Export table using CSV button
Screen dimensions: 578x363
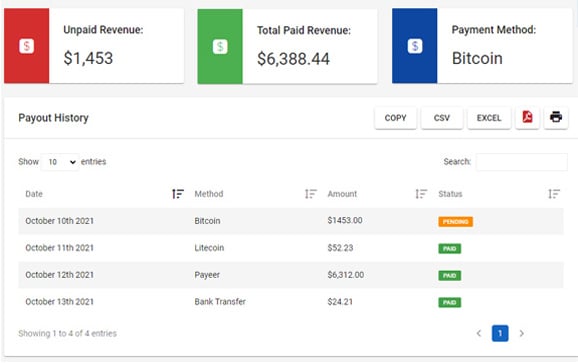[x=442, y=118]
